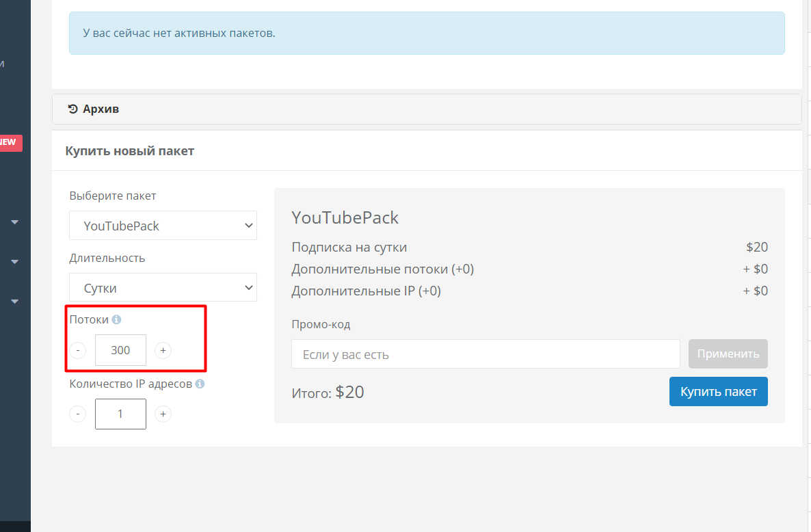Expand the middle sidebar caret arrow
This screenshot has width=811, height=532.
15,261
